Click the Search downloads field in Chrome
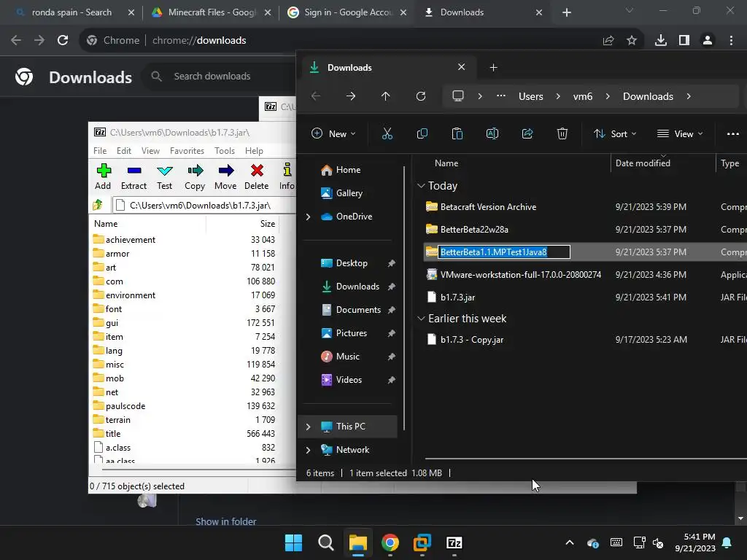Viewport: 747px width, 560px height. [x=219, y=76]
